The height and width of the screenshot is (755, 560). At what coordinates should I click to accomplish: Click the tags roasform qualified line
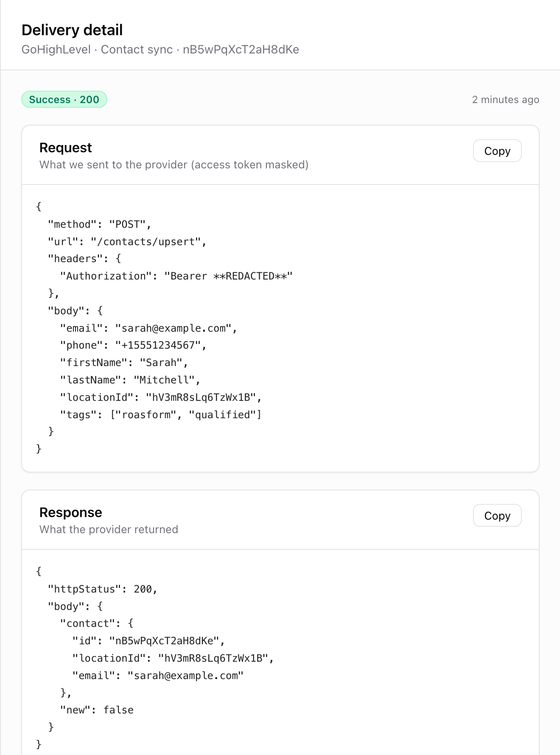(161, 414)
